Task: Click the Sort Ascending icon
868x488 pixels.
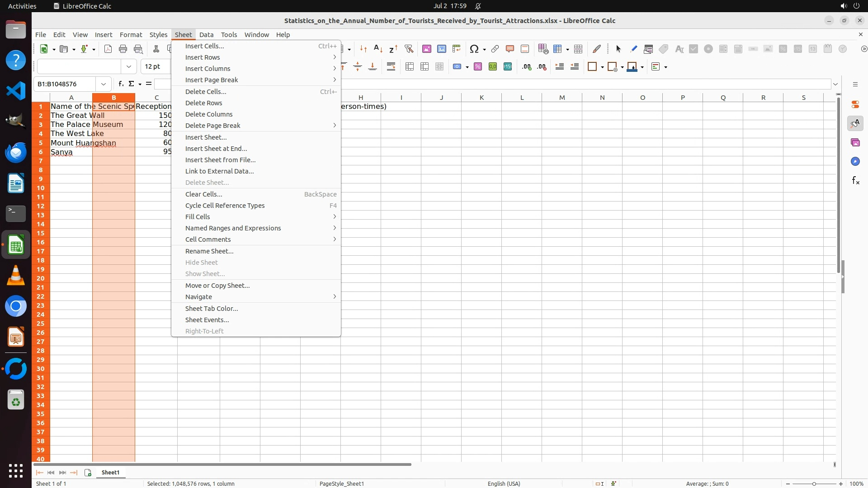Action: (378, 49)
